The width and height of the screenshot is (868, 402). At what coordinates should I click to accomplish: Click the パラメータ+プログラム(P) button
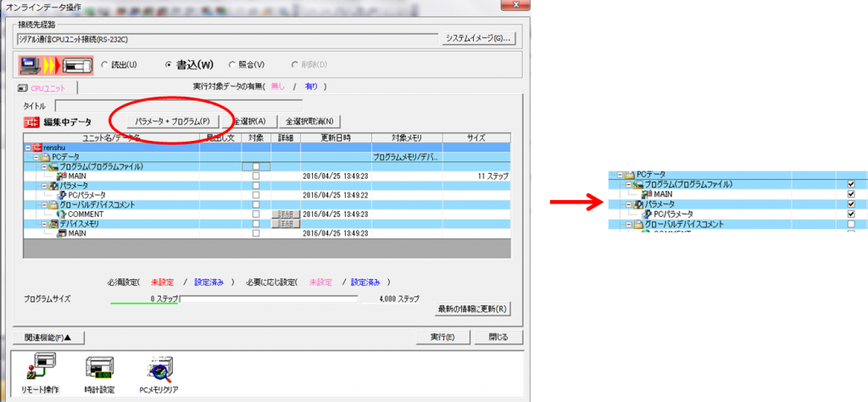pyautogui.click(x=171, y=121)
